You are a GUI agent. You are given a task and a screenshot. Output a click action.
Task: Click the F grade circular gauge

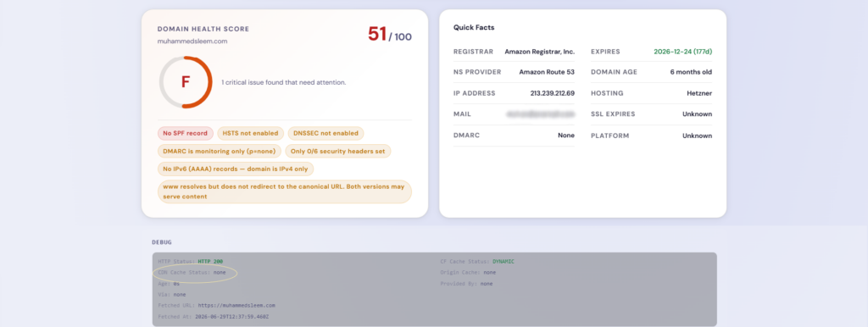(x=186, y=82)
